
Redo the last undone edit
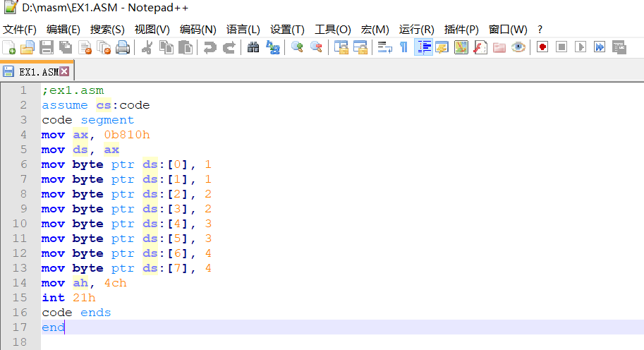229,48
